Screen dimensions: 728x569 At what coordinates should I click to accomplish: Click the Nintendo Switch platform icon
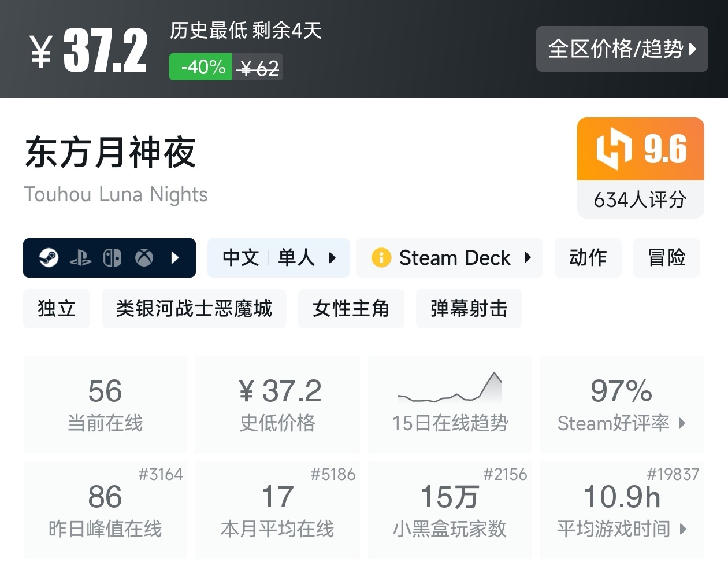112,258
